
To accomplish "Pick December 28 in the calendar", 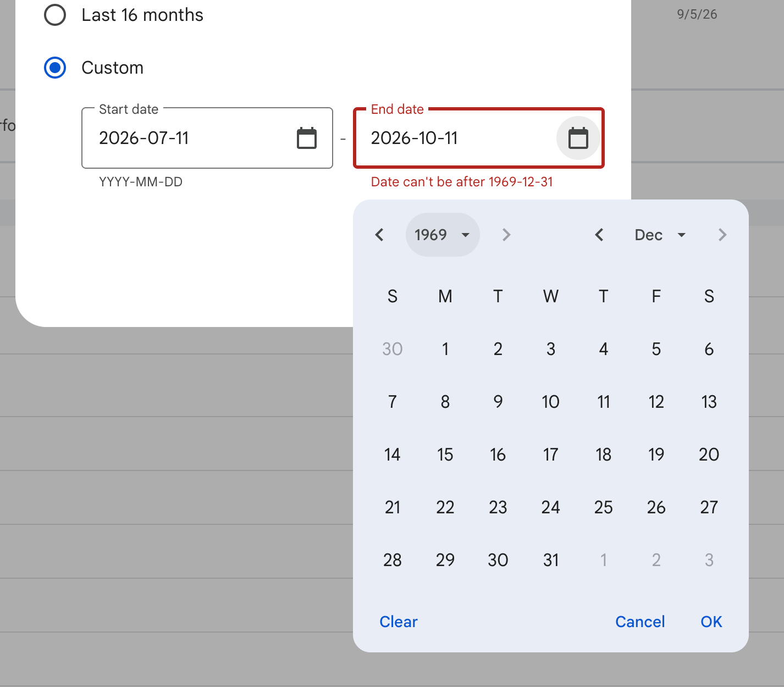I will click(x=393, y=560).
